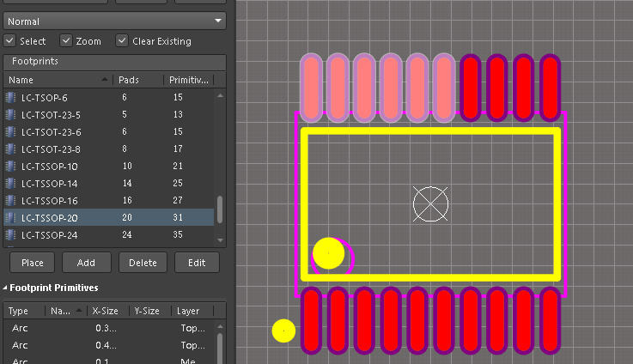Click the Place button
Screen dimensions: 633x364
(33, 263)
